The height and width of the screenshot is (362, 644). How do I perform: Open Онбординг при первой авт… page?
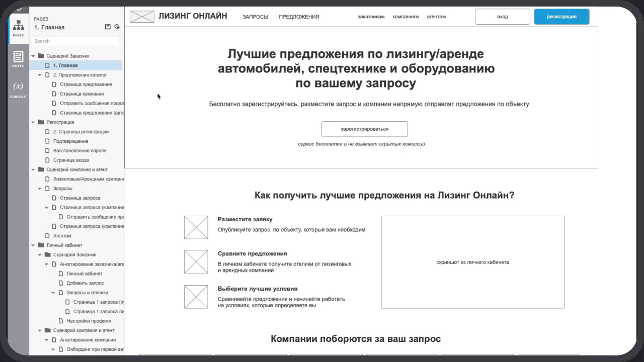pyautogui.click(x=95, y=349)
